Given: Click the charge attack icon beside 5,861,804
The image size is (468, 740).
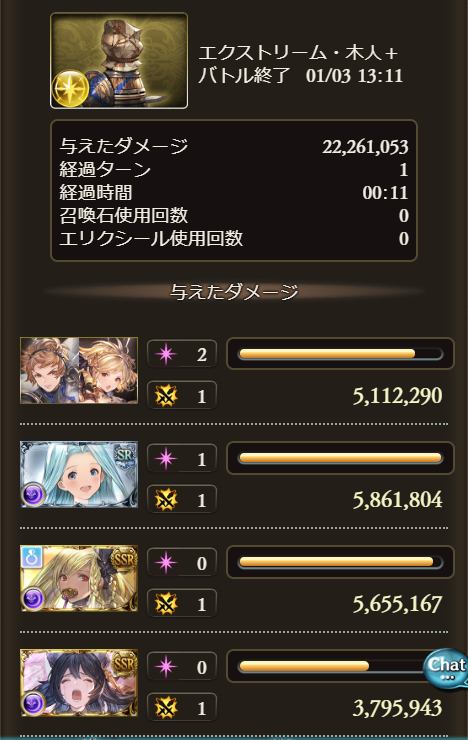Looking at the screenshot, I should [x=166, y=499].
